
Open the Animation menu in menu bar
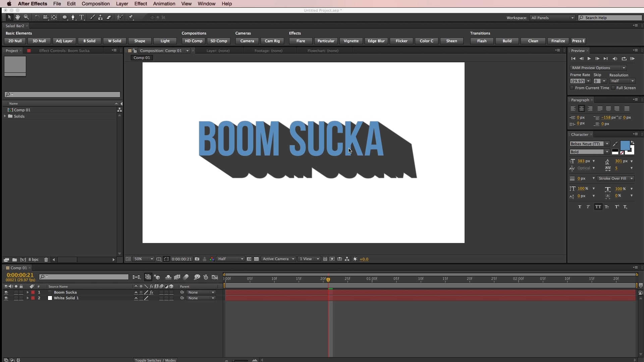[164, 4]
